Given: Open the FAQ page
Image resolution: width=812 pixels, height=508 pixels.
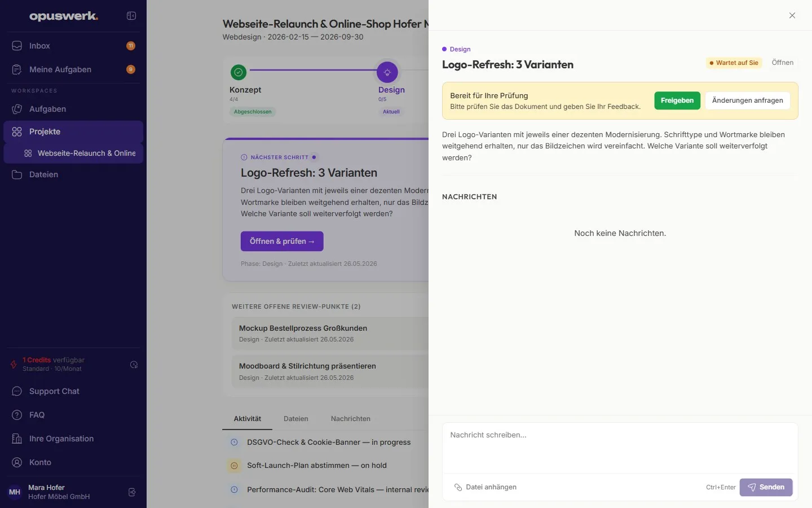Looking at the screenshot, I should pyautogui.click(x=73, y=415).
